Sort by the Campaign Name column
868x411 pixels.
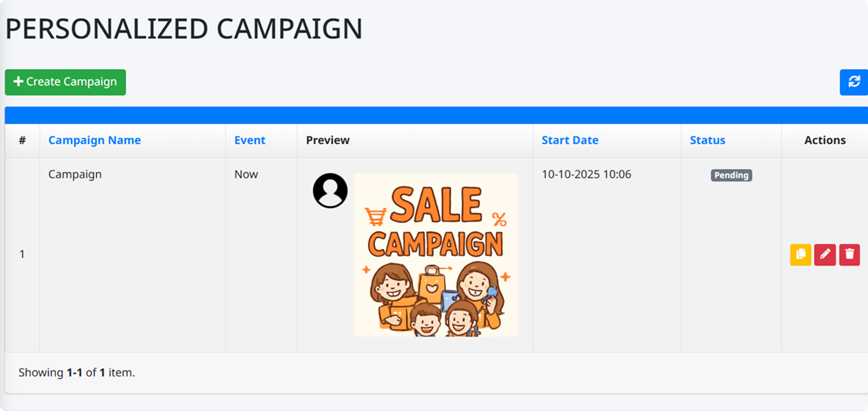tap(95, 140)
